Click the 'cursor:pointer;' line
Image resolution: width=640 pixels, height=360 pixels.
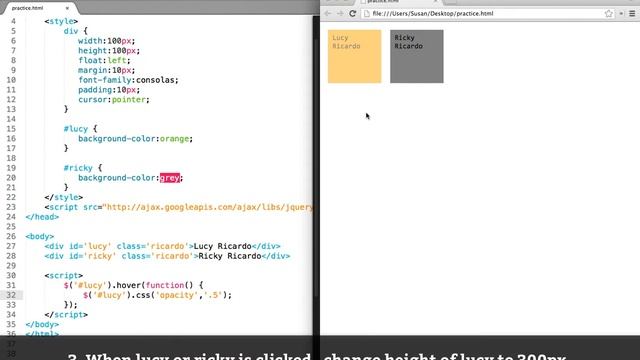(114, 100)
